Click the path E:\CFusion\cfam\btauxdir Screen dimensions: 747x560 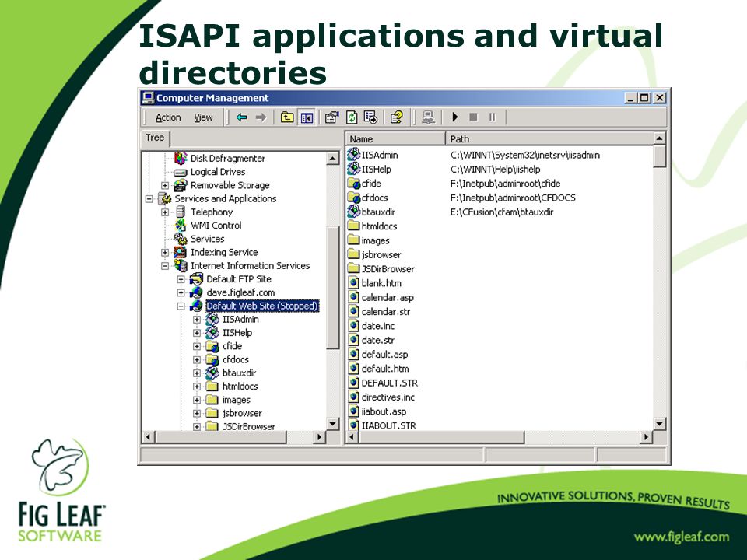[x=502, y=212]
